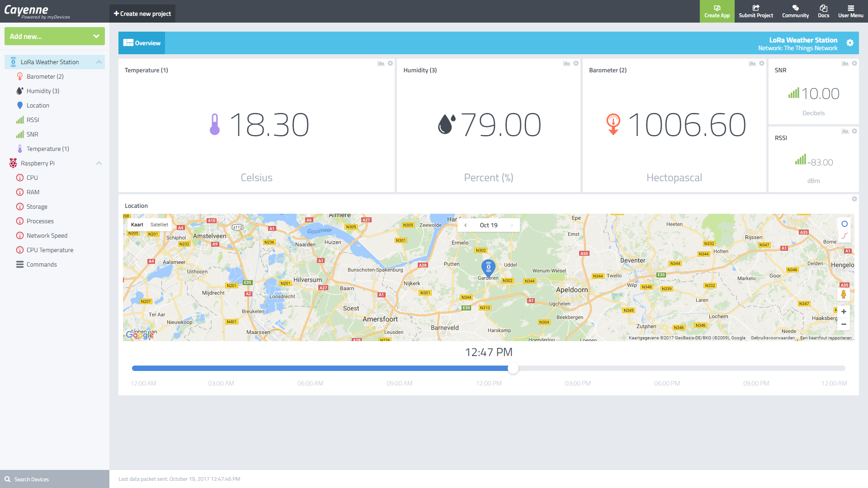Zoom in on the map with plus button

844,311
